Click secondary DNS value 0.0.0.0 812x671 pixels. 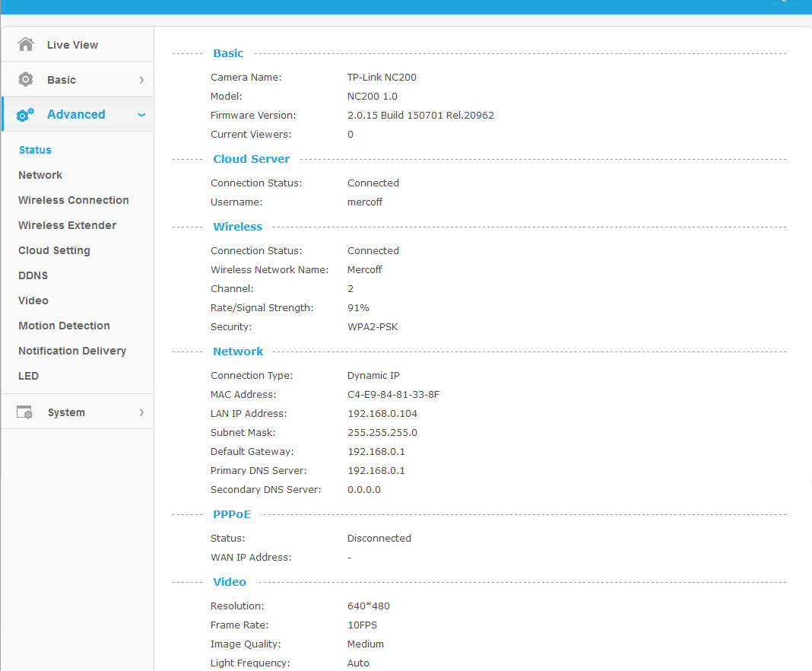(x=364, y=490)
